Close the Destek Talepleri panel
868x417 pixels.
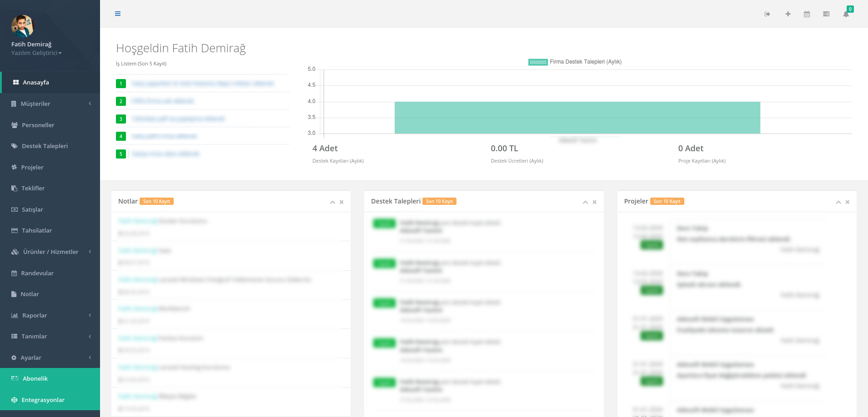(594, 202)
